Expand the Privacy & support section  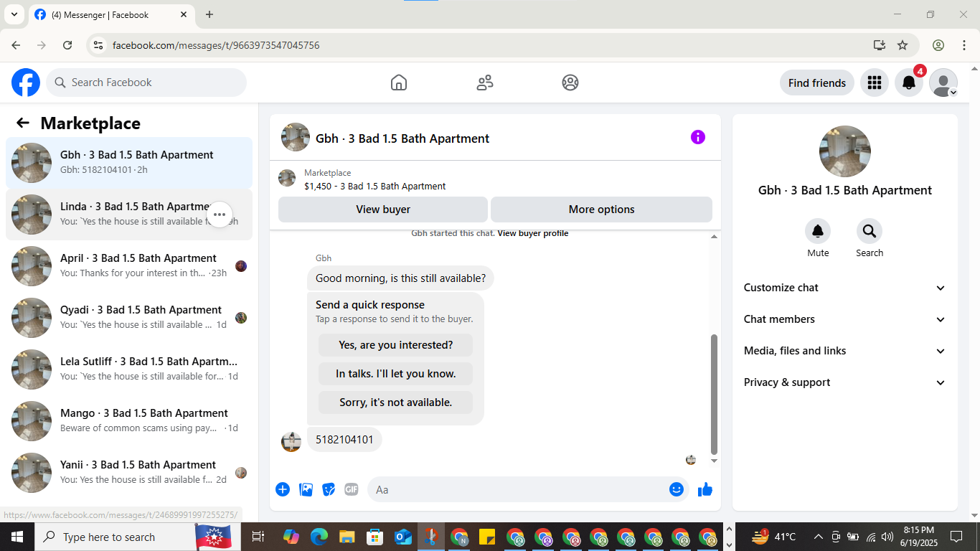point(845,382)
